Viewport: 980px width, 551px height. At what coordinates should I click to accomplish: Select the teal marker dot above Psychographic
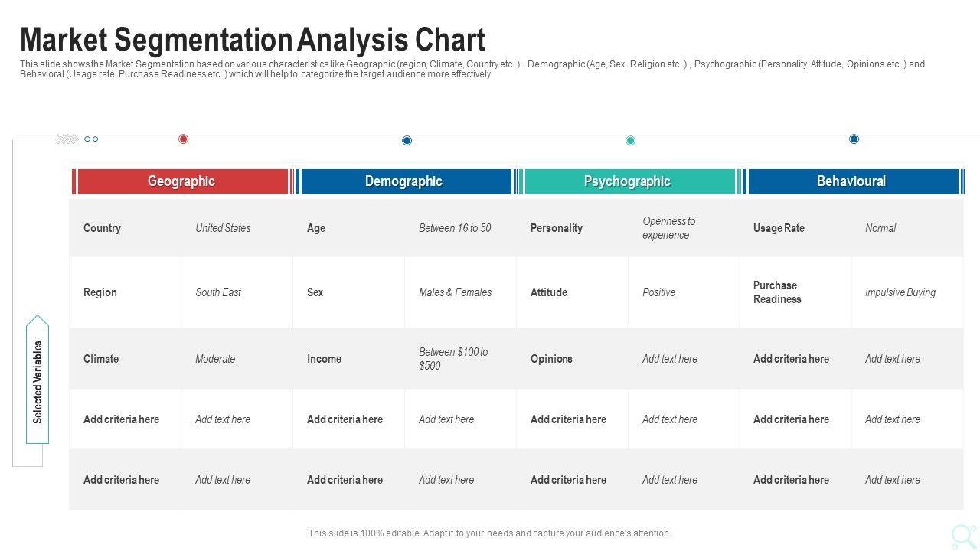tap(630, 140)
